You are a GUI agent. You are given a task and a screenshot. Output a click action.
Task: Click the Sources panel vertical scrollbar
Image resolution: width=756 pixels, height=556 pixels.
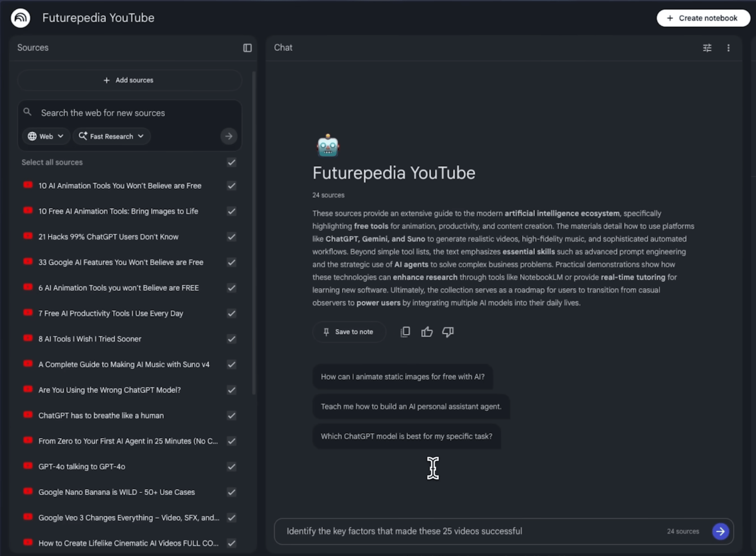[x=254, y=233]
